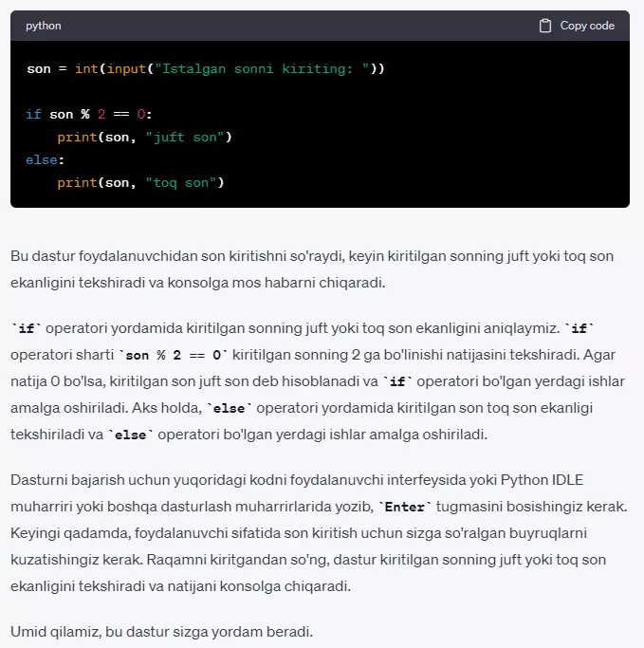
Task: Click the print "toq son" code line
Action: (x=140, y=183)
